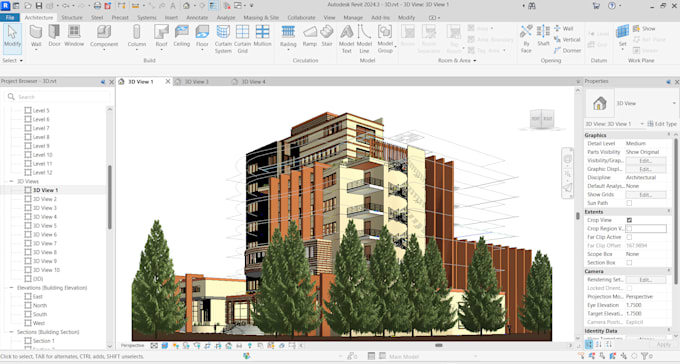
Task: Click Edit for Show Grids
Action: pos(646,194)
